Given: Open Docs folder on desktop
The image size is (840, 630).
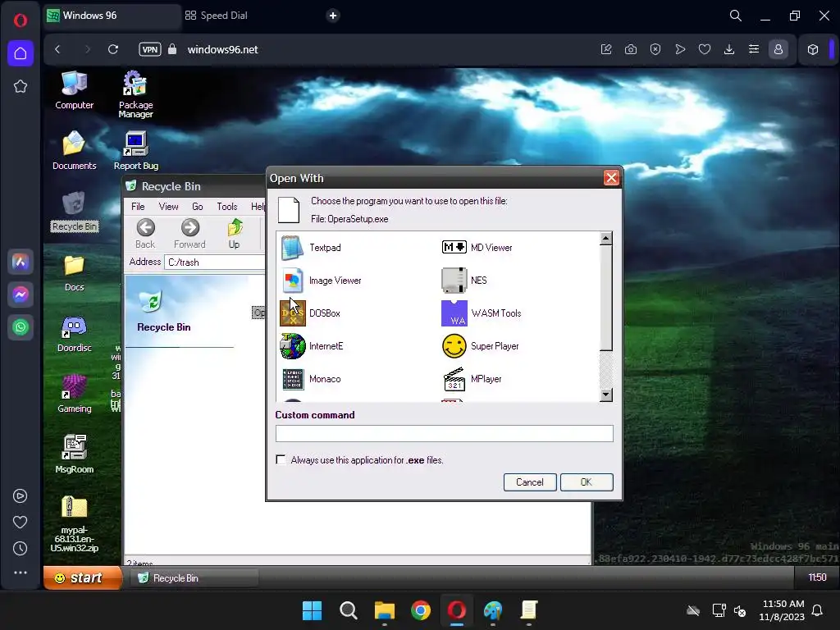Looking at the screenshot, I should tap(74, 272).
